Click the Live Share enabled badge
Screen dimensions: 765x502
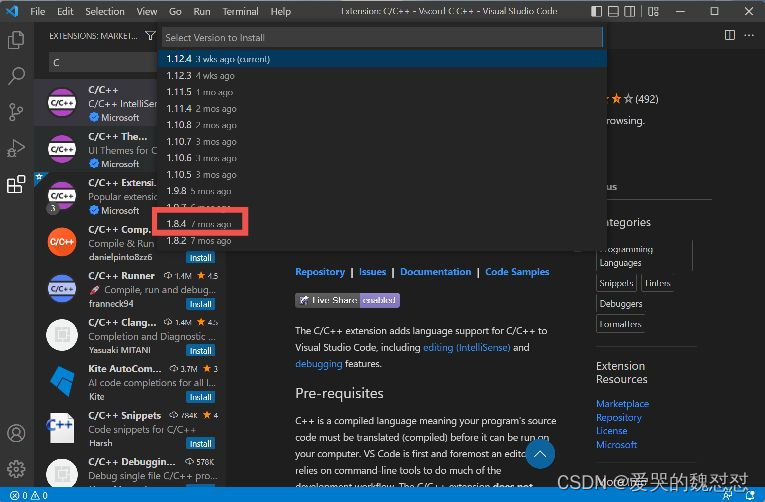[347, 300]
